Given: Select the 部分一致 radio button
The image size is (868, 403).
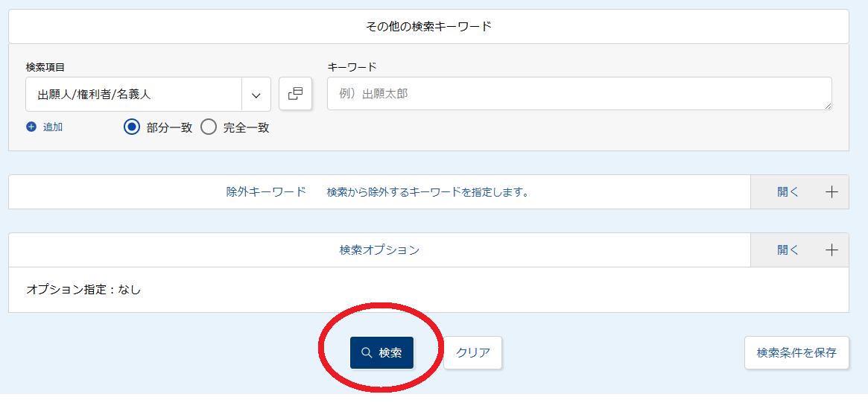Looking at the screenshot, I should coord(132,127).
